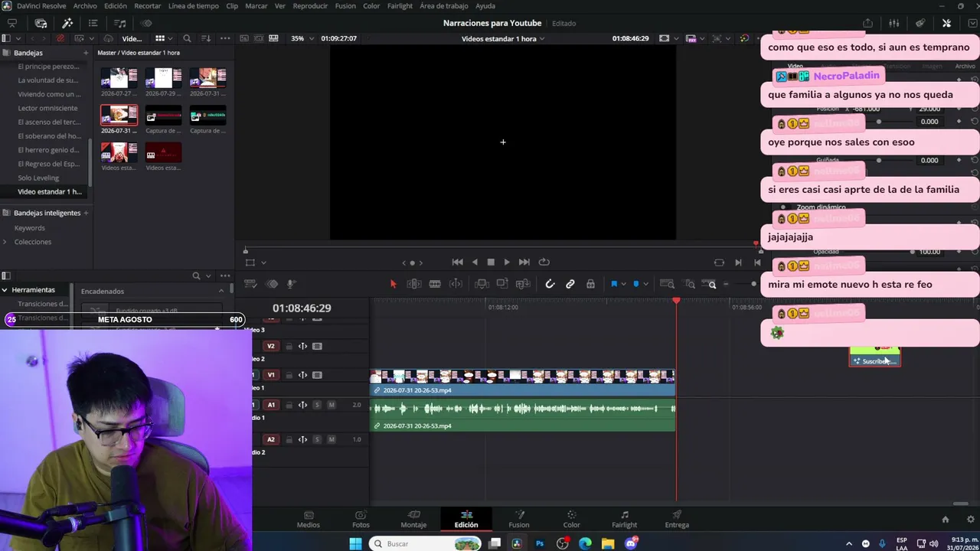Open the media pool sort options

point(206,38)
